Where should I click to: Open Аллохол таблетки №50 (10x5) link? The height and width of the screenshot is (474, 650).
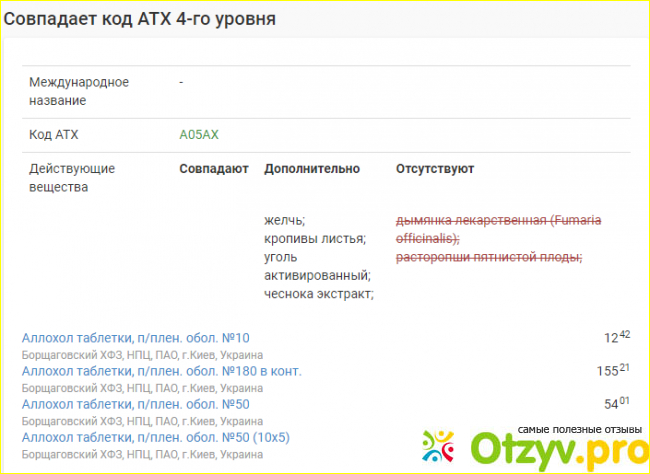pos(156,437)
